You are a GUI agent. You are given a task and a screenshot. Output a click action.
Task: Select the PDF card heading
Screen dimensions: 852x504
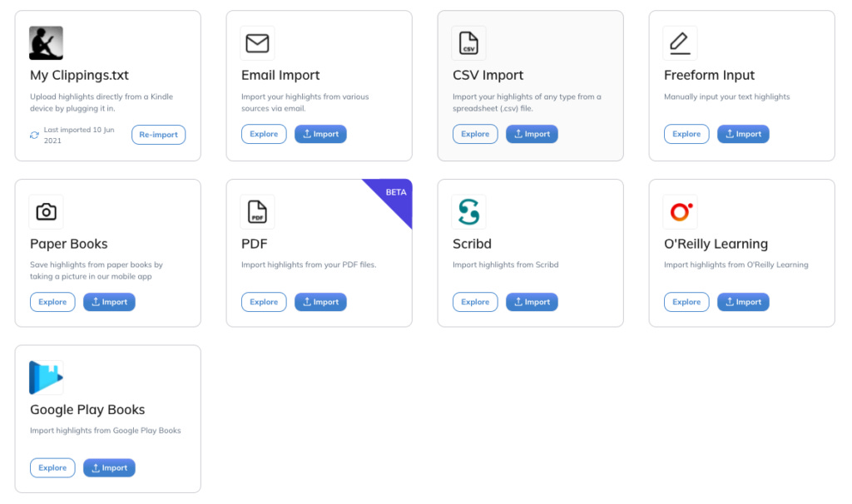tap(255, 244)
